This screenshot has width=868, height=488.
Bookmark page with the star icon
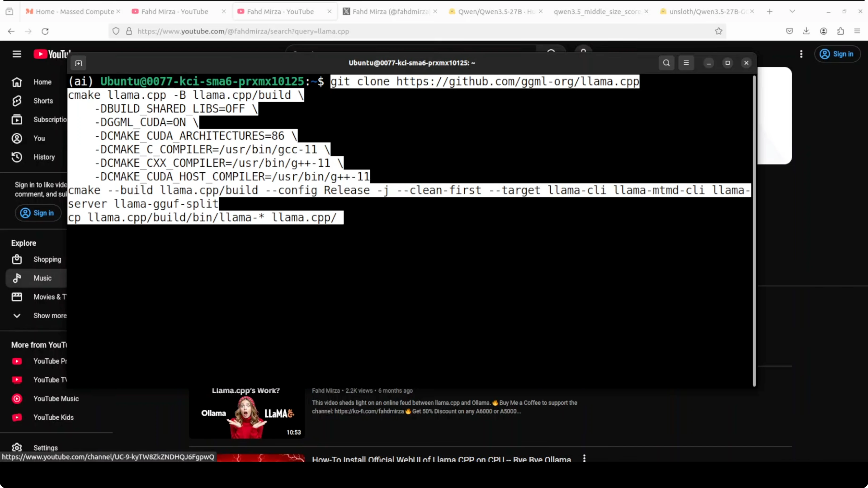coord(718,31)
